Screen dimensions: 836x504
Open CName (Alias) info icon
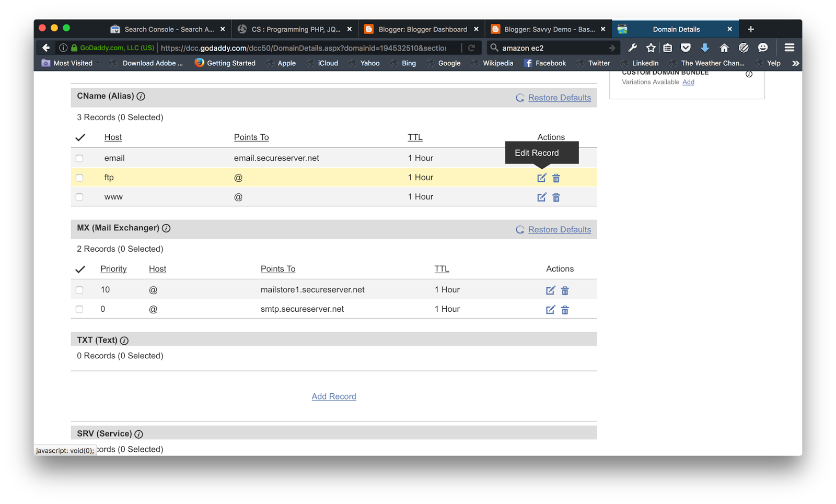(x=141, y=96)
